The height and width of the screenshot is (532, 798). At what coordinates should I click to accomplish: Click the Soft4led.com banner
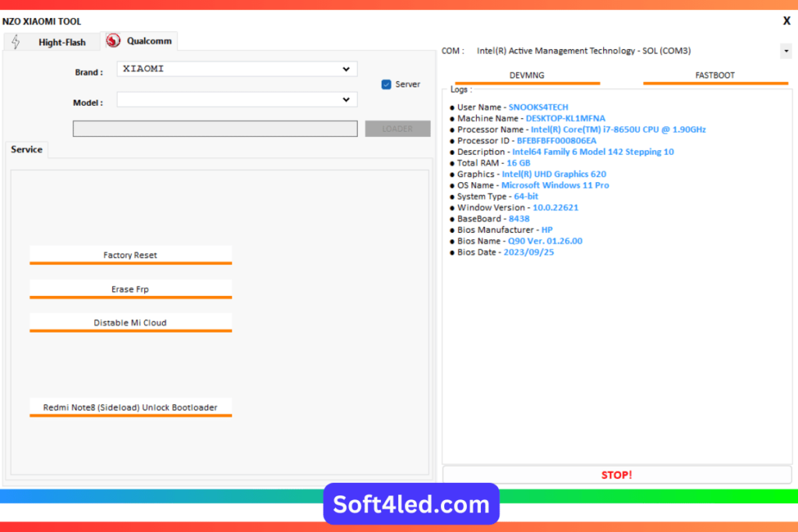411,504
